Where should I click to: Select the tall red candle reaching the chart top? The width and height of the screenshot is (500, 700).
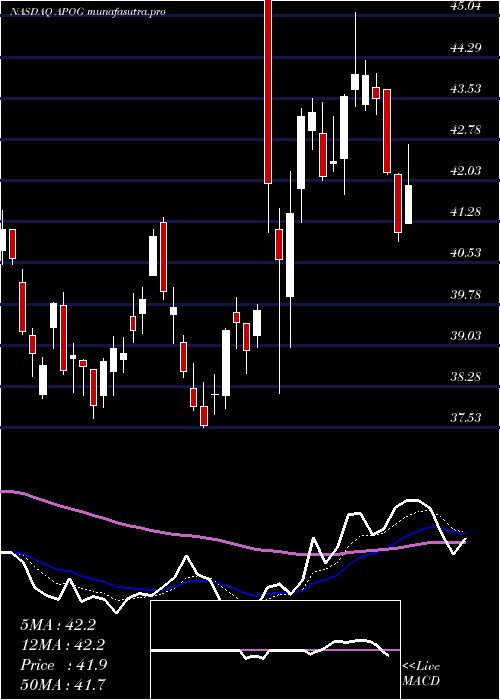pyautogui.click(x=268, y=92)
